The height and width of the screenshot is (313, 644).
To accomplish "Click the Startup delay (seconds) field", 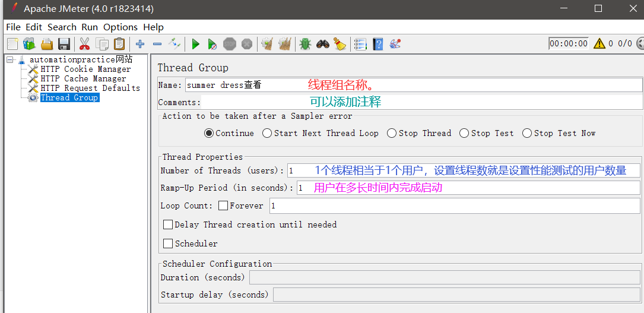I will coord(456,295).
